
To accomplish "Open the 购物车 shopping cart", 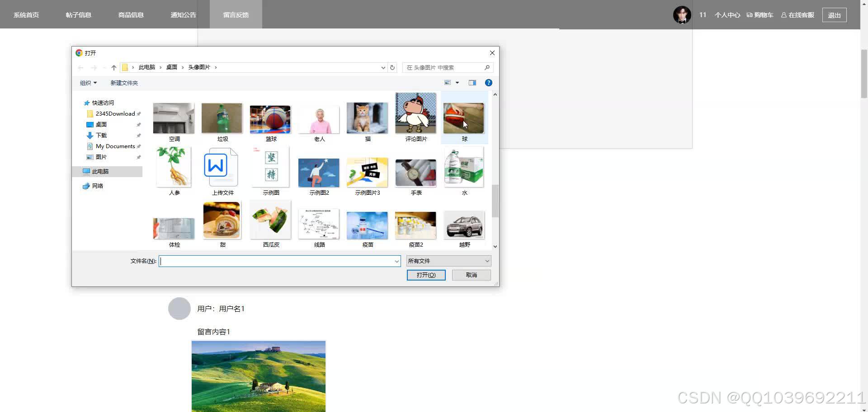I will [x=760, y=15].
